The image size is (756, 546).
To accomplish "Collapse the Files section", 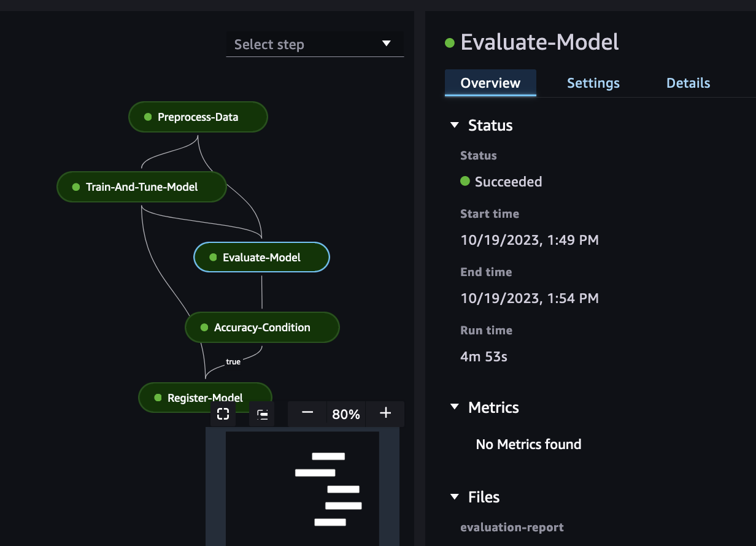I will tap(455, 497).
